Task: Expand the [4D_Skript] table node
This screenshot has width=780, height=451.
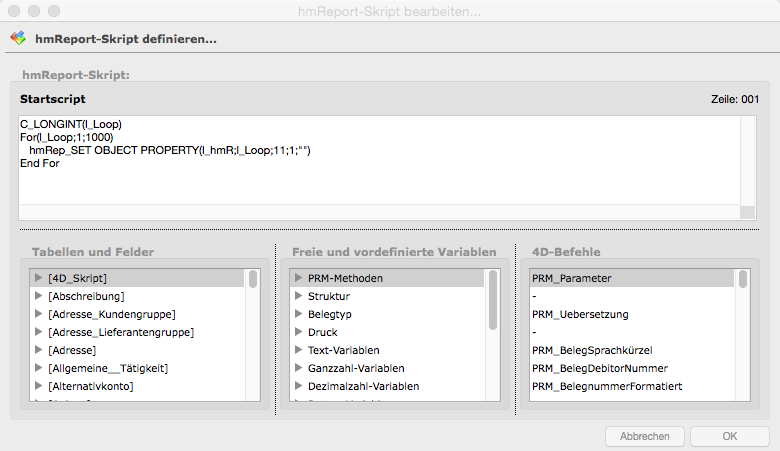Action: [x=38, y=278]
